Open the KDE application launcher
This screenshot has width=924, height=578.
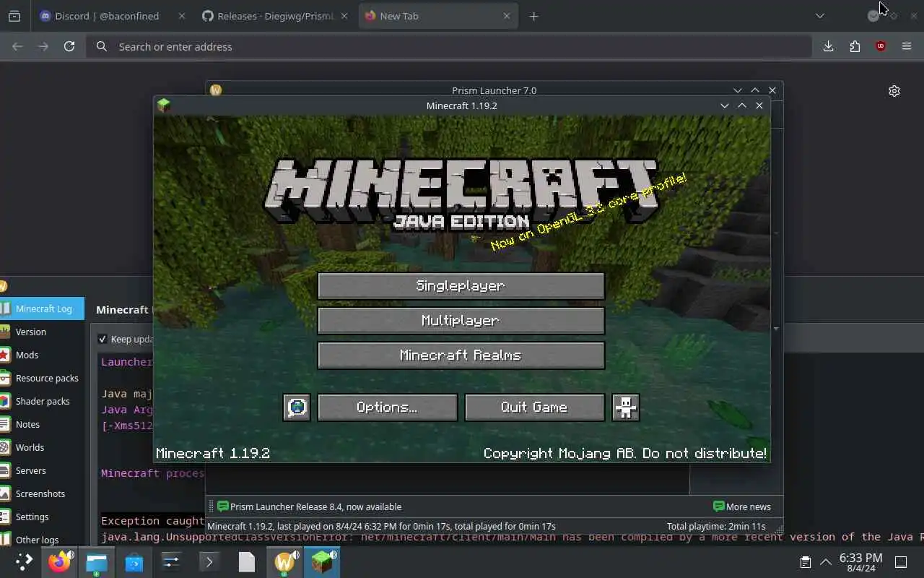point(24,561)
